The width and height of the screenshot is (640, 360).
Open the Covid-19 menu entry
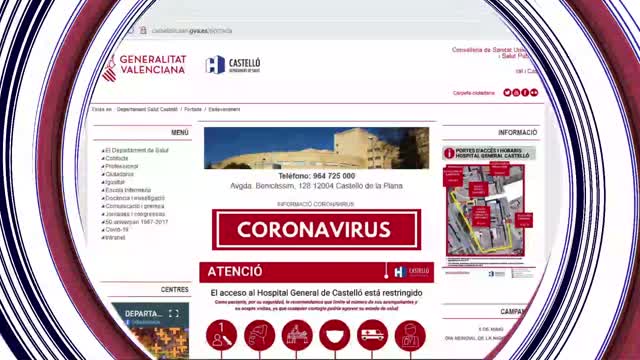click(x=116, y=230)
